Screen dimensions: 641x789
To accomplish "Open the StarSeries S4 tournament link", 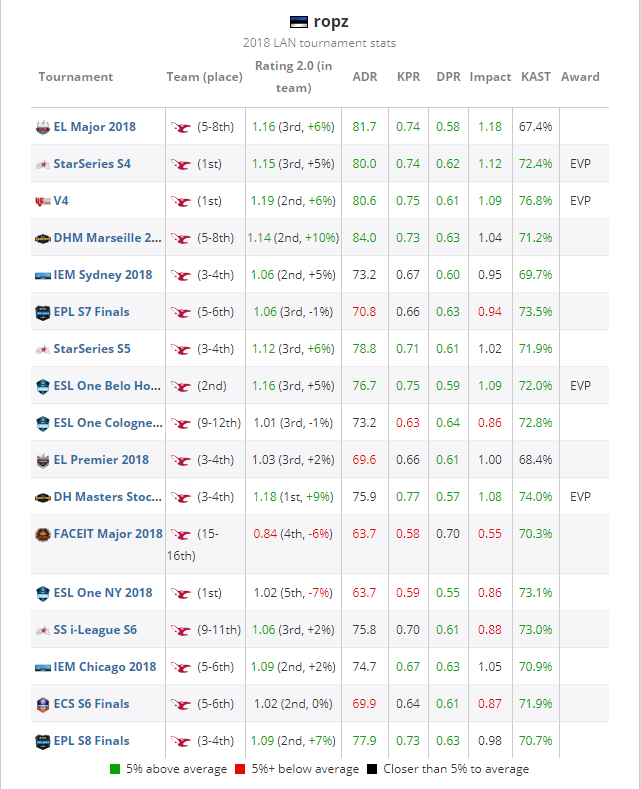I will tap(92, 164).
